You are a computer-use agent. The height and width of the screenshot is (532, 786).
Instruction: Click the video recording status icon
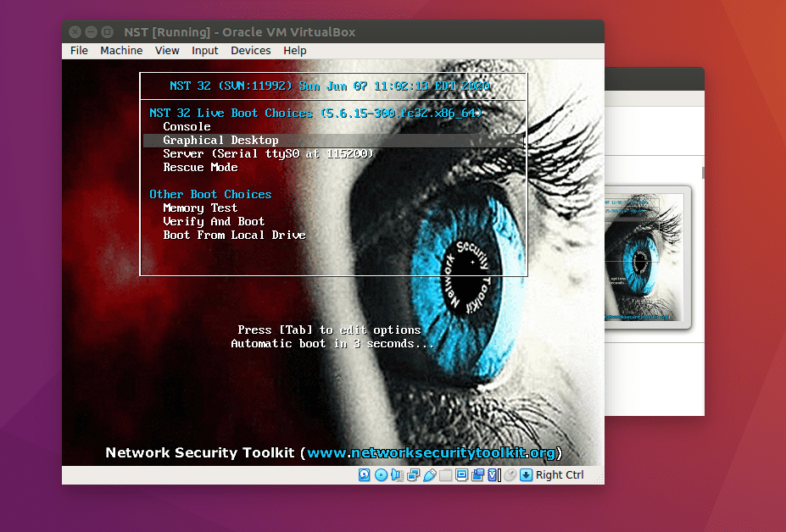tap(477, 475)
